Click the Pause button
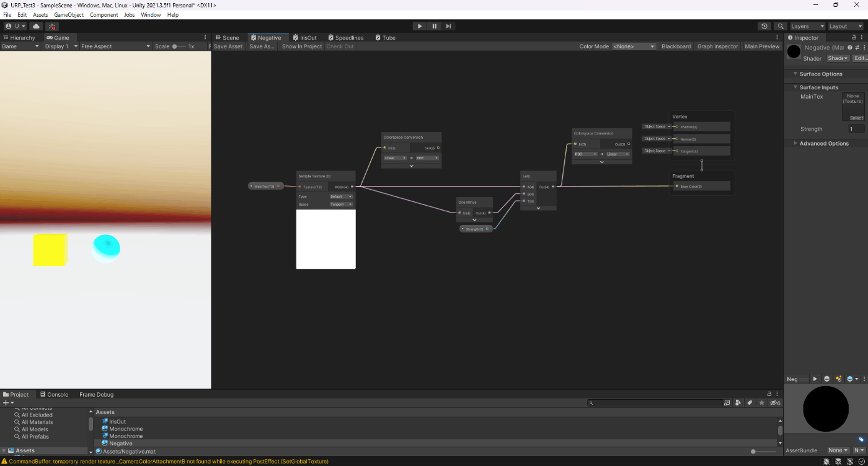Viewport: 868px width, 466px height. point(434,27)
